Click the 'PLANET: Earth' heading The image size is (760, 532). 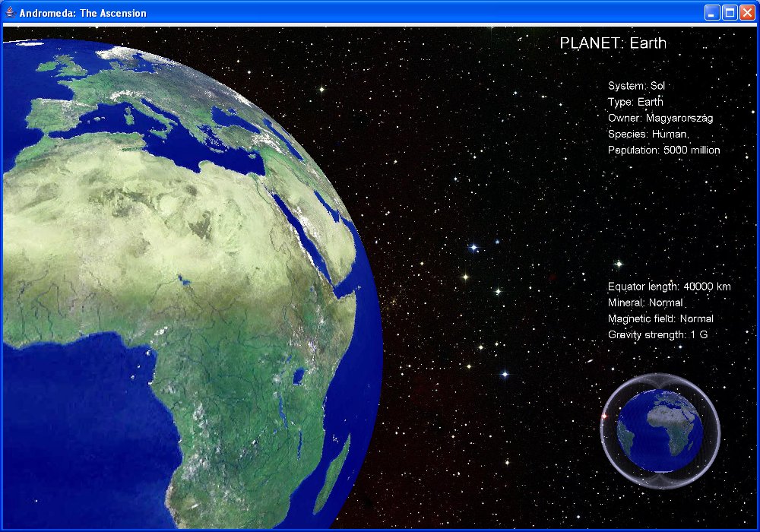pyautogui.click(x=613, y=43)
